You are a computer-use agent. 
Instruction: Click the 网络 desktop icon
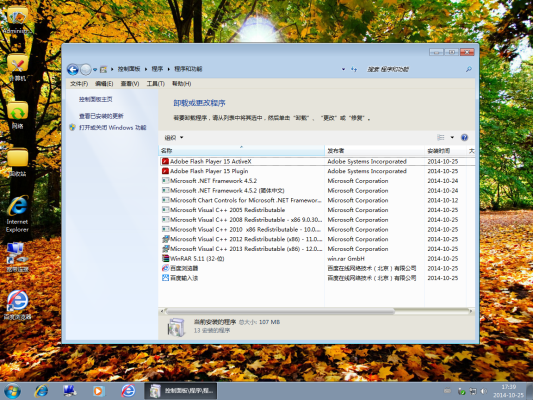coord(17,115)
